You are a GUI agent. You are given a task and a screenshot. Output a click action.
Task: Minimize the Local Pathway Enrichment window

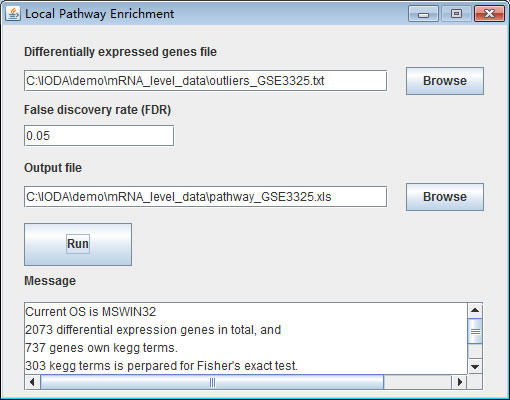point(423,14)
